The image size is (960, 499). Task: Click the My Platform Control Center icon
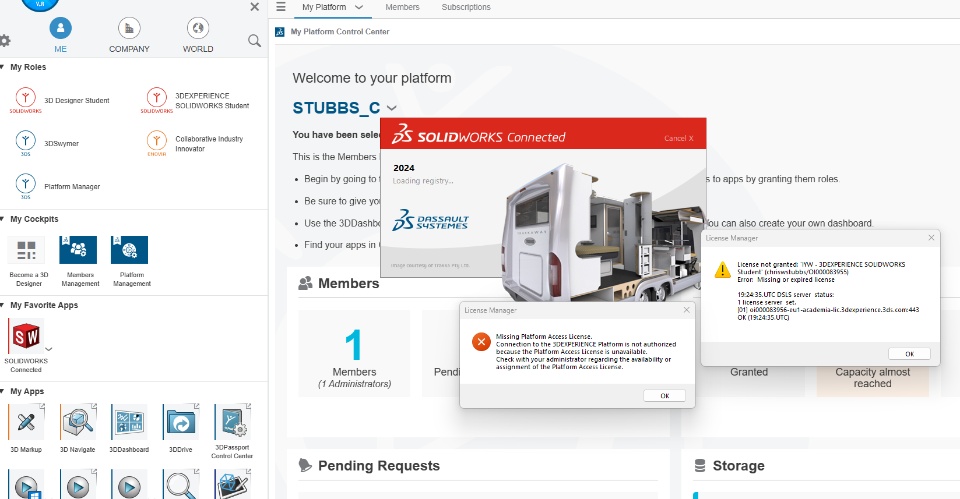280,32
